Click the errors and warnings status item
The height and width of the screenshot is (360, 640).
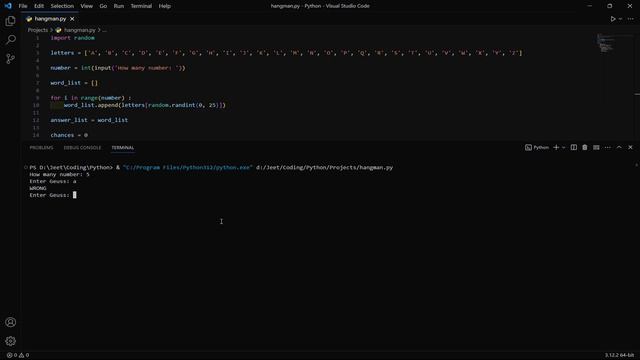[x=18, y=355]
